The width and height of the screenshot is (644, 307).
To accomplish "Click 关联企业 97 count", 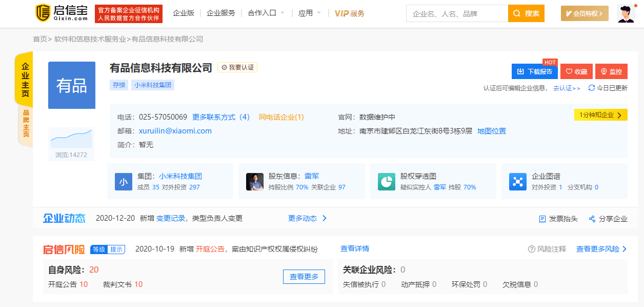I will (x=328, y=187).
